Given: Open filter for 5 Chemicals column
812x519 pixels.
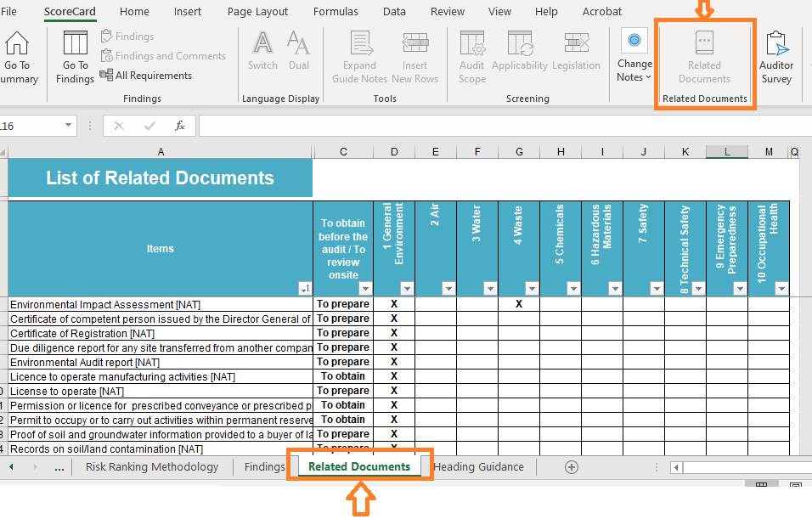Looking at the screenshot, I should [x=573, y=289].
